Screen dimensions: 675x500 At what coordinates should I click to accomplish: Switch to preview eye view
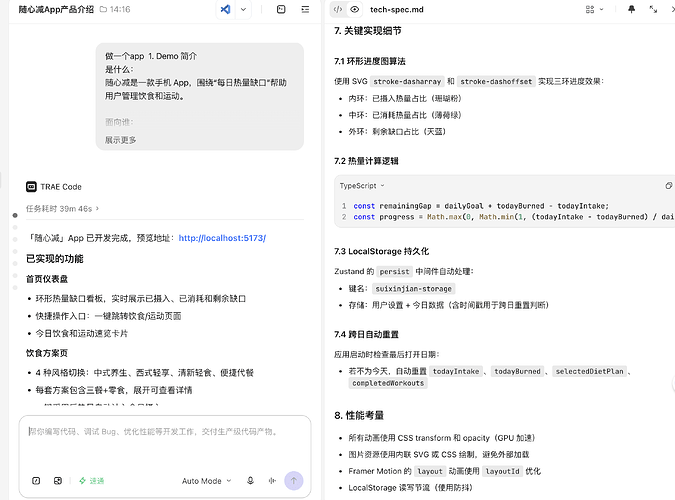[x=354, y=9]
